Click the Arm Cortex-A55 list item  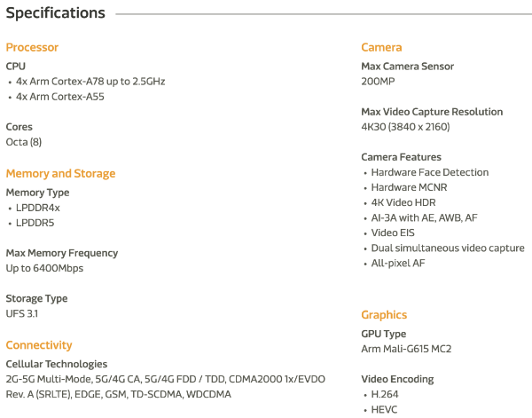pos(60,96)
